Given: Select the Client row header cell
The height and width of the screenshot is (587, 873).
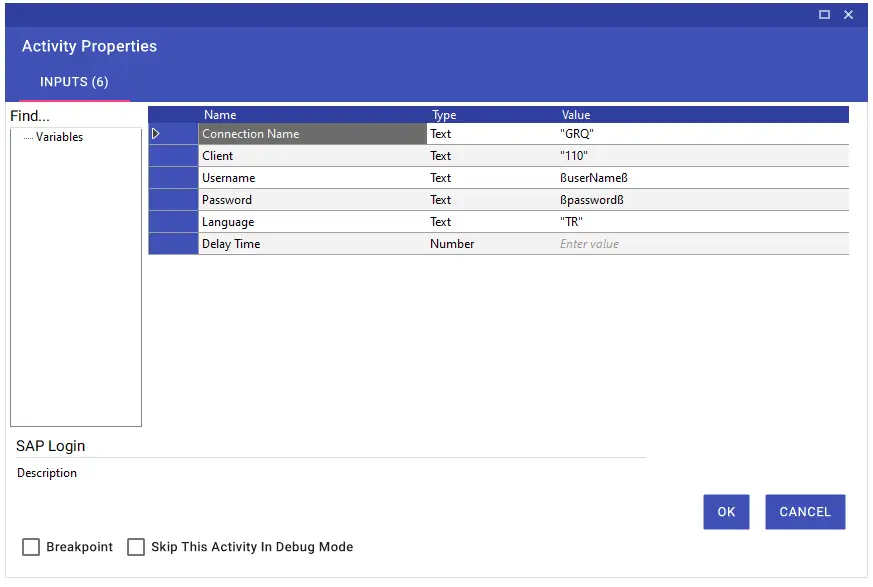Looking at the screenshot, I should coord(173,156).
